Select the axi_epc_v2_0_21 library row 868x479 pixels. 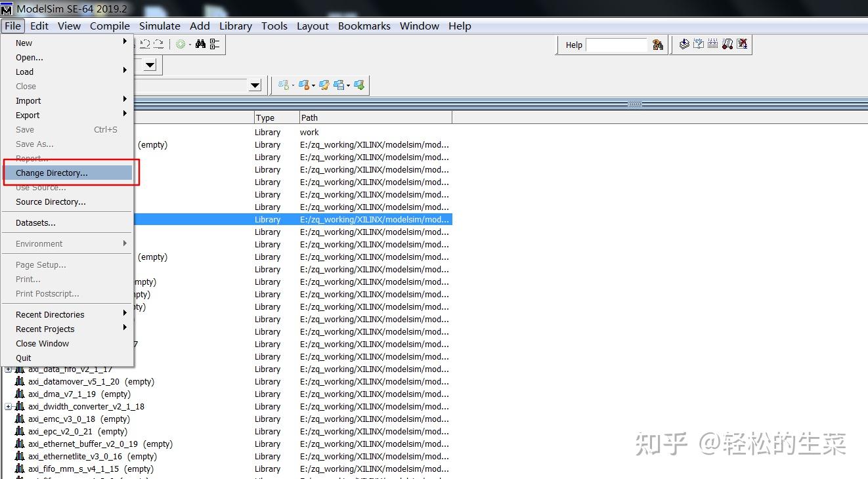tap(226, 432)
